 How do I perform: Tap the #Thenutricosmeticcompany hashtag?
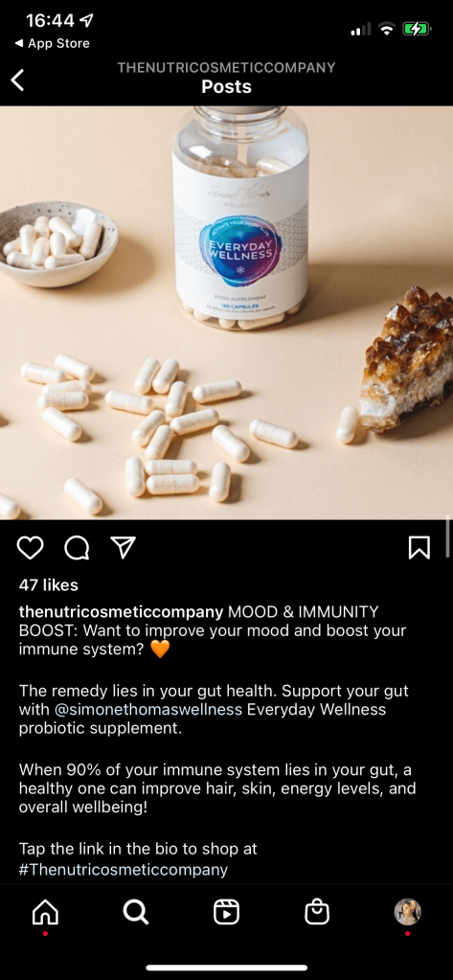tap(124, 870)
